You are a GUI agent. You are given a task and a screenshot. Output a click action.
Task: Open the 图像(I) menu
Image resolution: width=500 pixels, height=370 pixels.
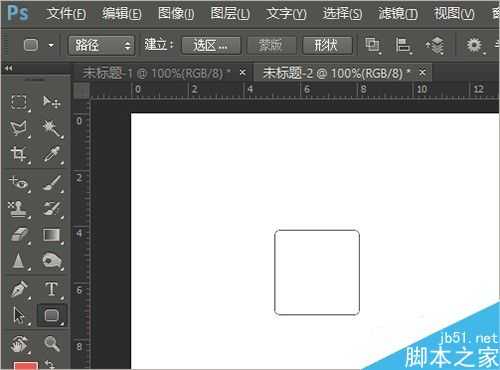click(176, 13)
